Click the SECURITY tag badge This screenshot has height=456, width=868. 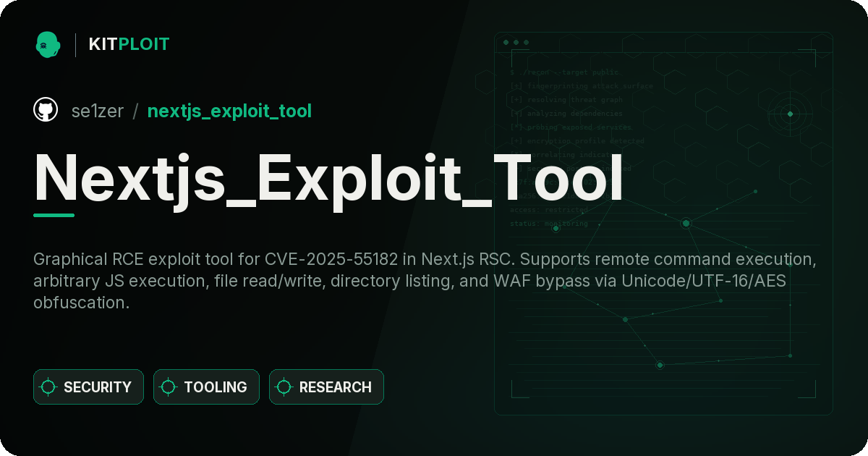point(88,387)
